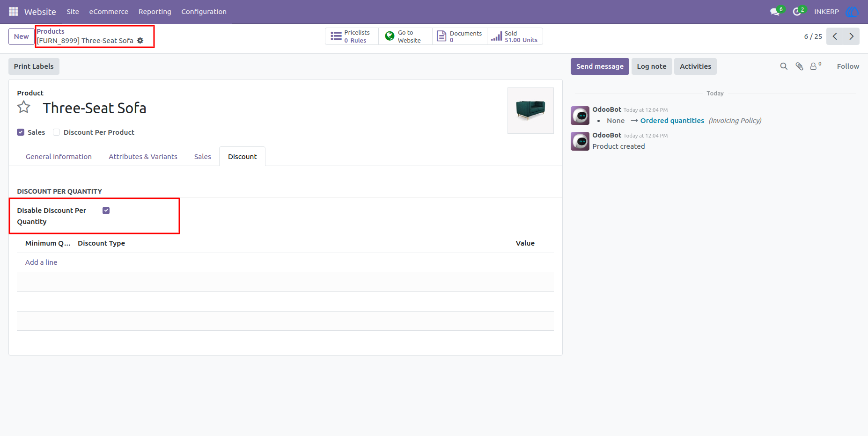Select the Discount tab
Image resolution: width=868 pixels, height=436 pixels.
[x=242, y=157]
